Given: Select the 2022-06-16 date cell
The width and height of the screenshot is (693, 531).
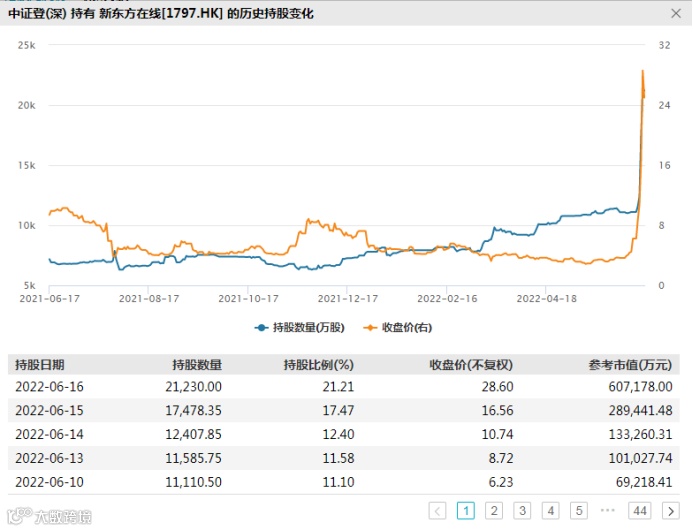Looking at the screenshot, I should point(50,387).
